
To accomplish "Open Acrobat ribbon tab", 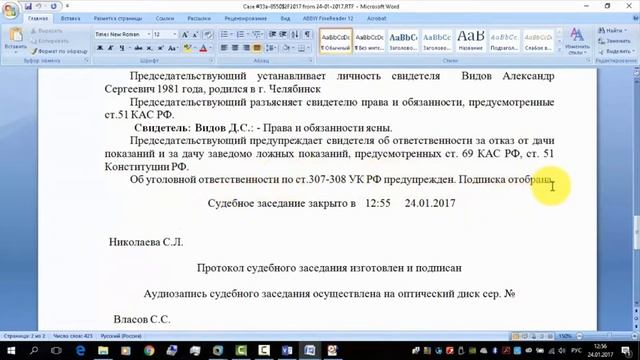I will pyautogui.click(x=376, y=18).
